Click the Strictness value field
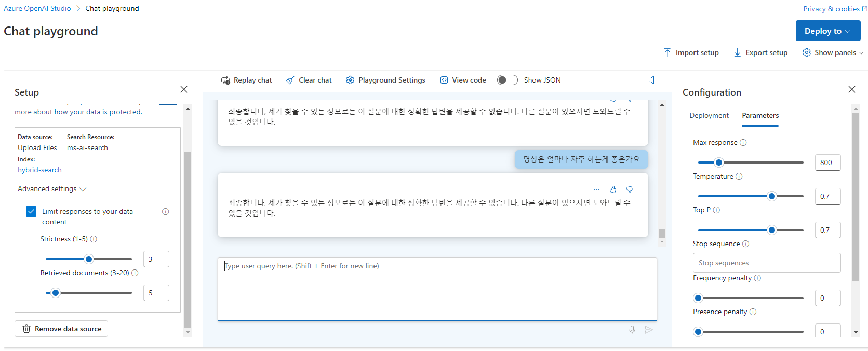This screenshot has width=868, height=351. [x=156, y=259]
